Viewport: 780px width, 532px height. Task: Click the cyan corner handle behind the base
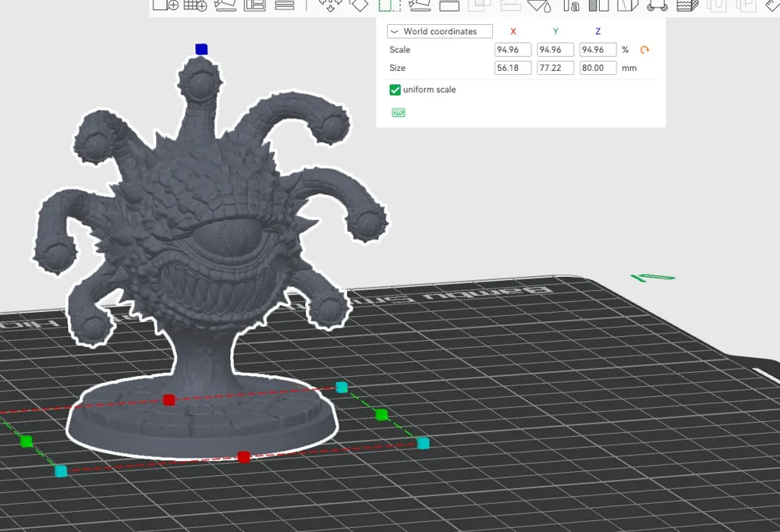coord(342,387)
